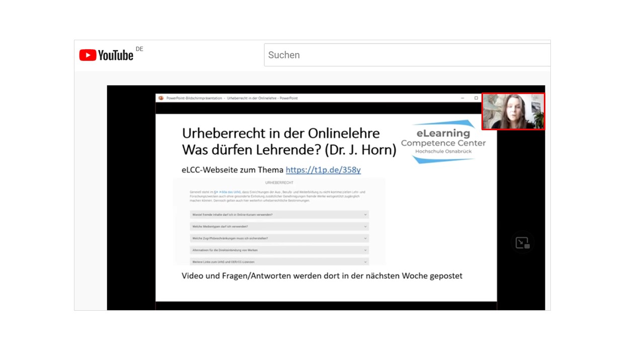Expand 'Wieviel fremde Inhalte darf ich' section
Image resolution: width=644 pixels, height=362 pixels.
279,215
